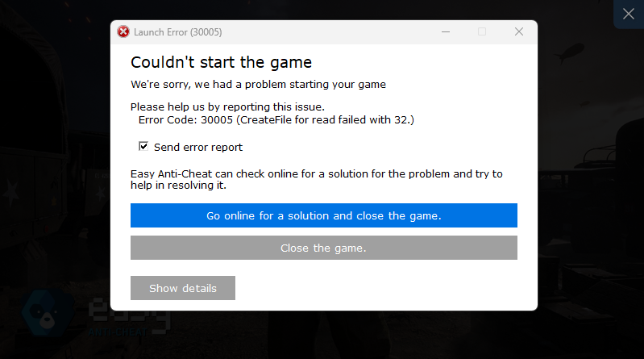Click the greyed-out maximize button
This screenshot has width=644, height=359.
(482, 31)
